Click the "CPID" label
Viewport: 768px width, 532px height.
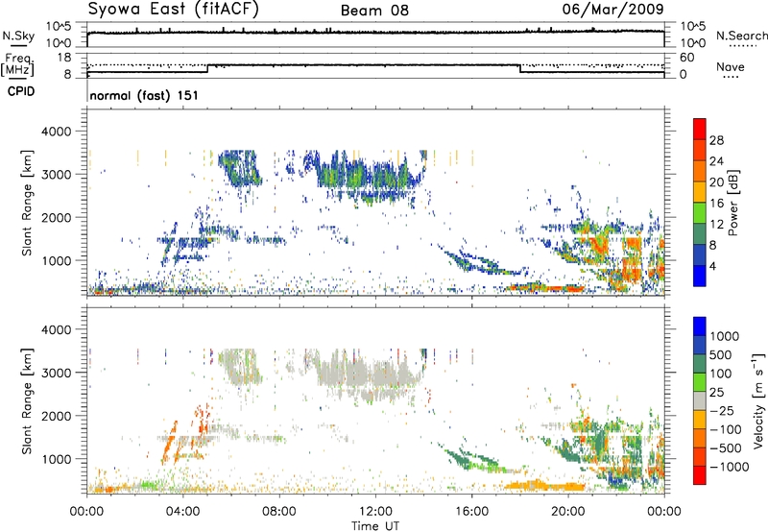(x=21, y=91)
